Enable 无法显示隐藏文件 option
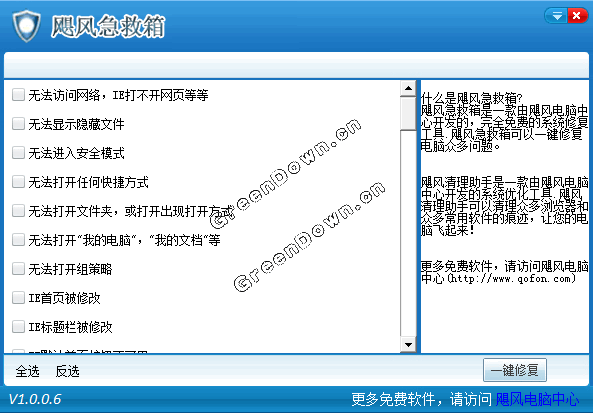Screen dimensions: 593x413 [x=18, y=124]
